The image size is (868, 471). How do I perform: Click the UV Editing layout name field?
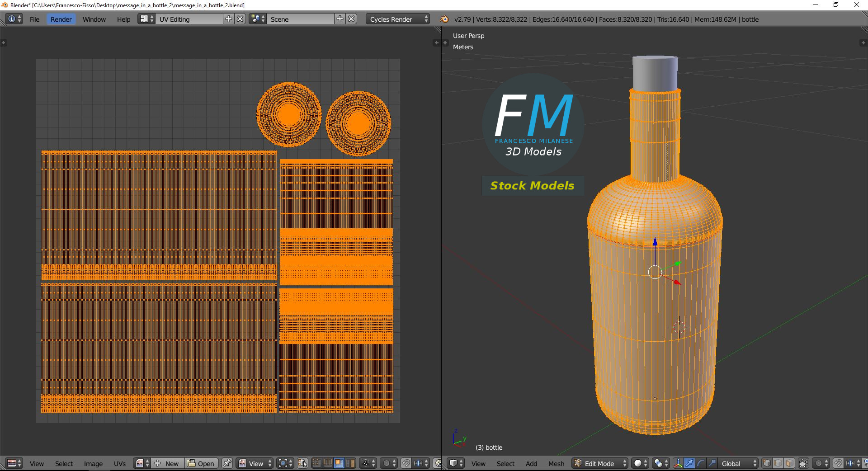pos(189,19)
